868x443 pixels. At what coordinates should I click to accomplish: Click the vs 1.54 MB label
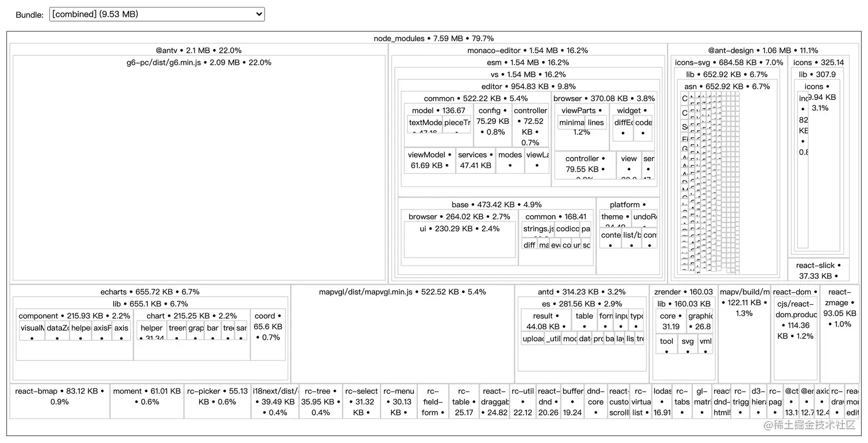pos(528,75)
